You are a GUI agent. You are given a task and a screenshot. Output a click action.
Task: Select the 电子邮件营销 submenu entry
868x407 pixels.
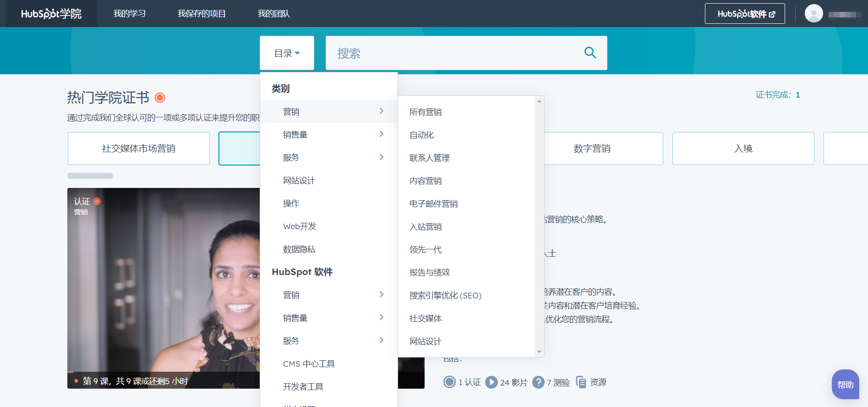[433, 204]
